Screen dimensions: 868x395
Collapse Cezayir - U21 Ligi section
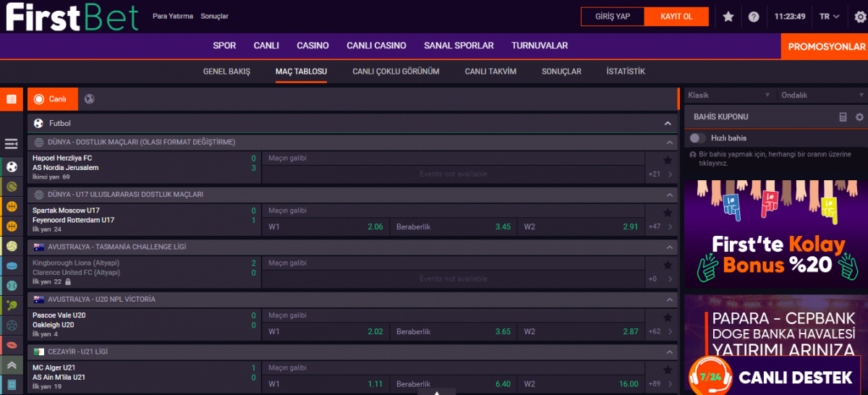coord(670,351)
